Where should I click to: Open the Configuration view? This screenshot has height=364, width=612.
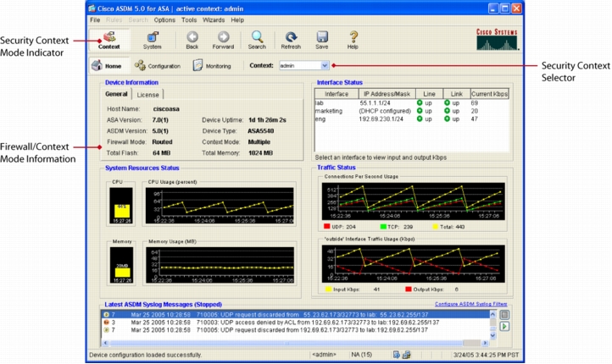(x=158, y=66)
